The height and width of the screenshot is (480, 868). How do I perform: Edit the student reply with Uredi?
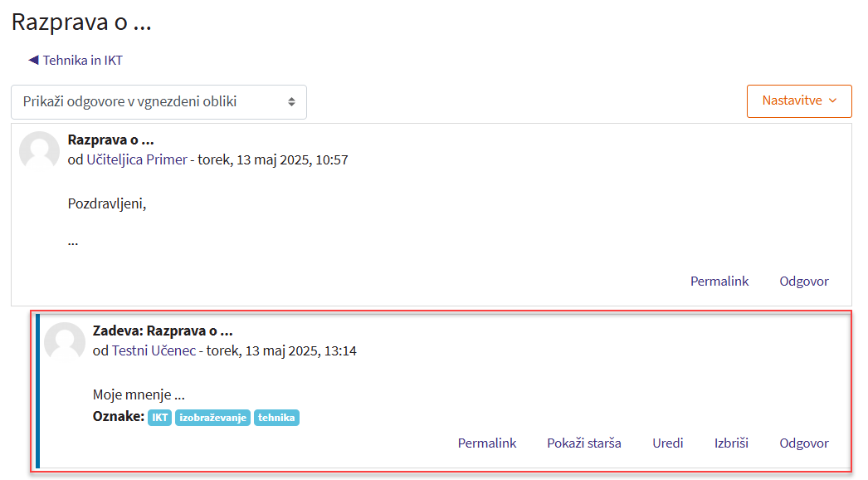point(667,443)
